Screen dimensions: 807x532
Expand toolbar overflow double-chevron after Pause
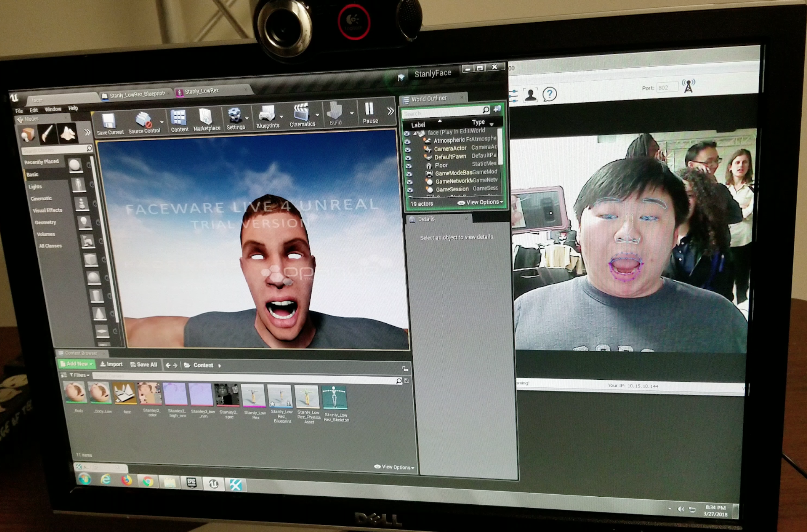pyautogui.click(x=390, y=111)
